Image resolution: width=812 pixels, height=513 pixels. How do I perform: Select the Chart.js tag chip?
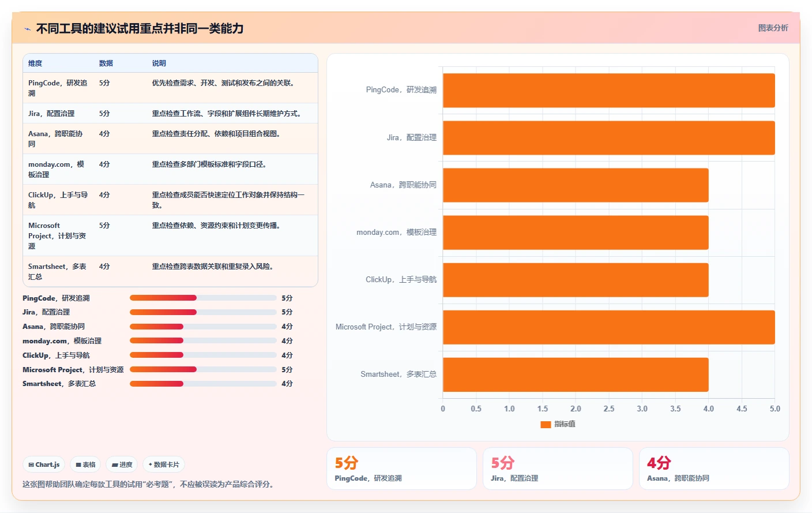coord(44,465)
